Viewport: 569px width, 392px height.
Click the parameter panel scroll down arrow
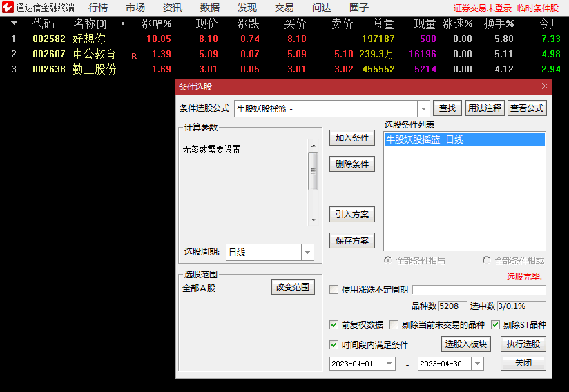point(314,219)
